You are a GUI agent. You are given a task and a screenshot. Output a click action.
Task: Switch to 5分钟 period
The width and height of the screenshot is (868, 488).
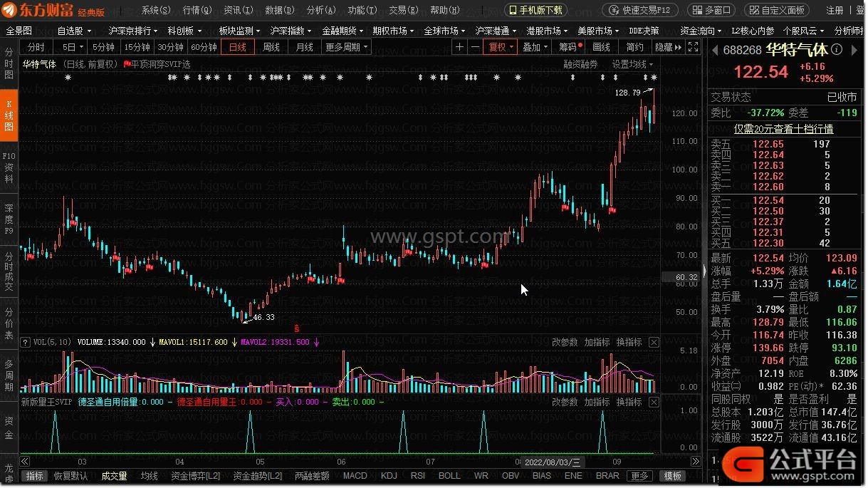click(x=103, y=47)
